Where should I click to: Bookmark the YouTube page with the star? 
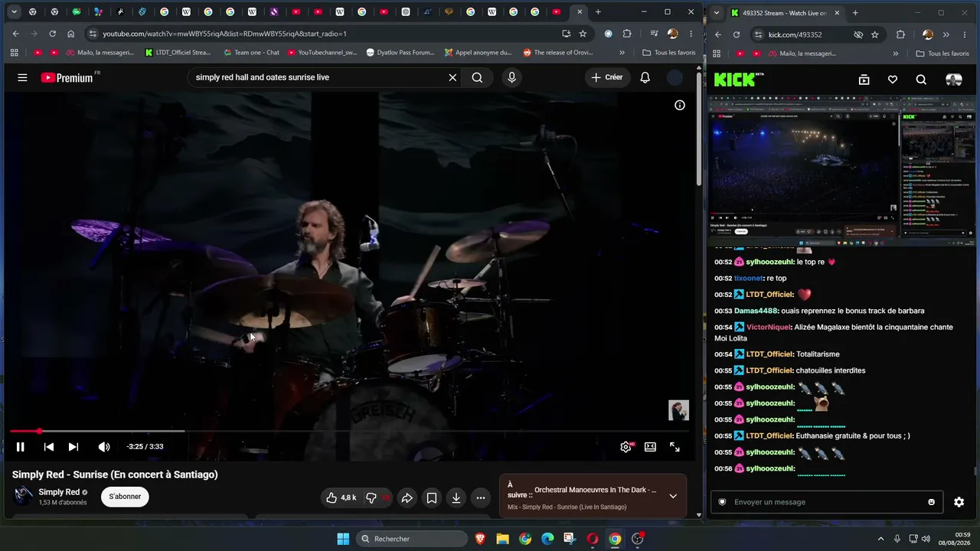click(583, 34)
